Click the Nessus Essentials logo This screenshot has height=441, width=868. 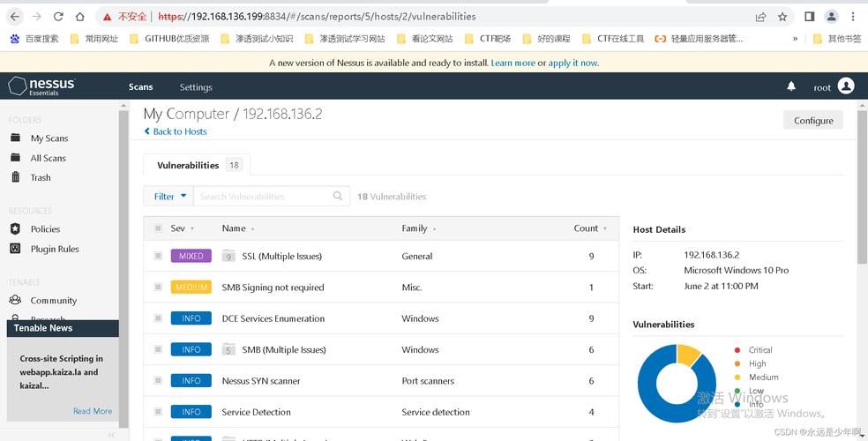click(x=41, y=86)
